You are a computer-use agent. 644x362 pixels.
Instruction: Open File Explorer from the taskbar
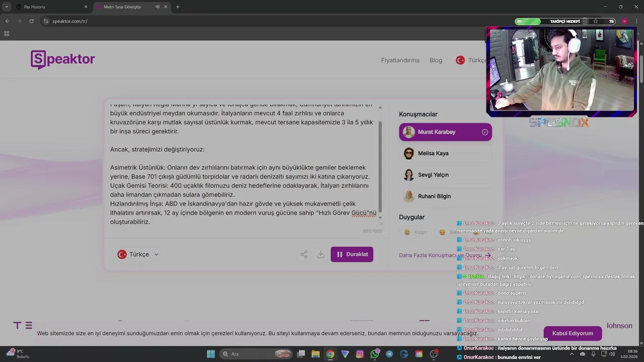tap(315, 354)
